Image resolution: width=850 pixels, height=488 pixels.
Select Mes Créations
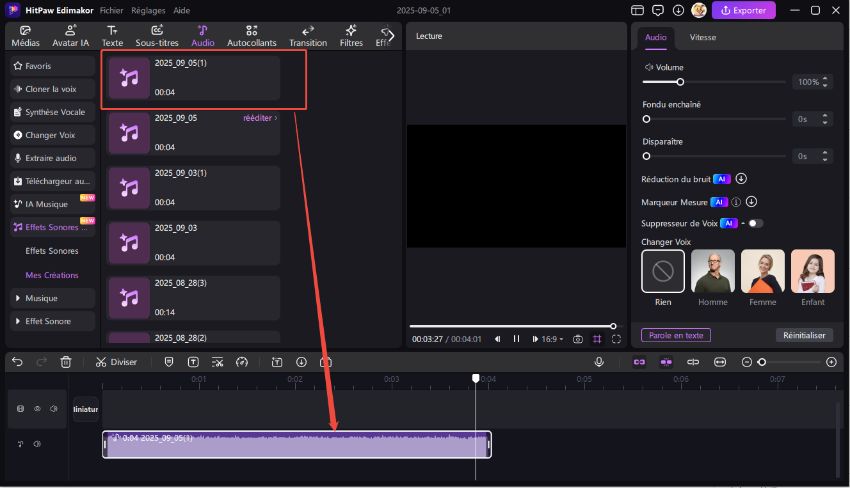52,275
